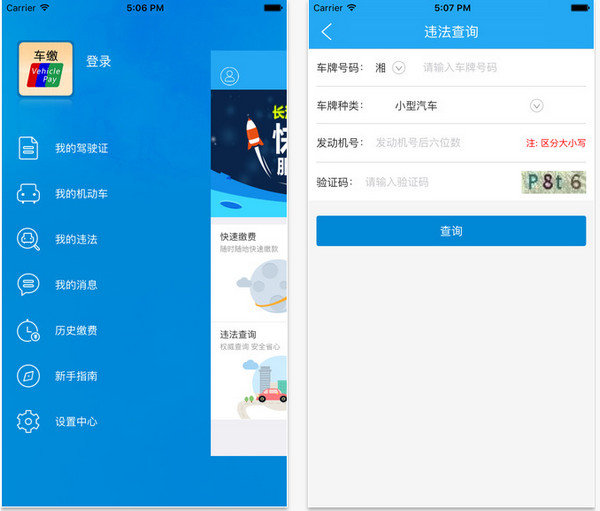Click the chat bubble messages icon

28,285
